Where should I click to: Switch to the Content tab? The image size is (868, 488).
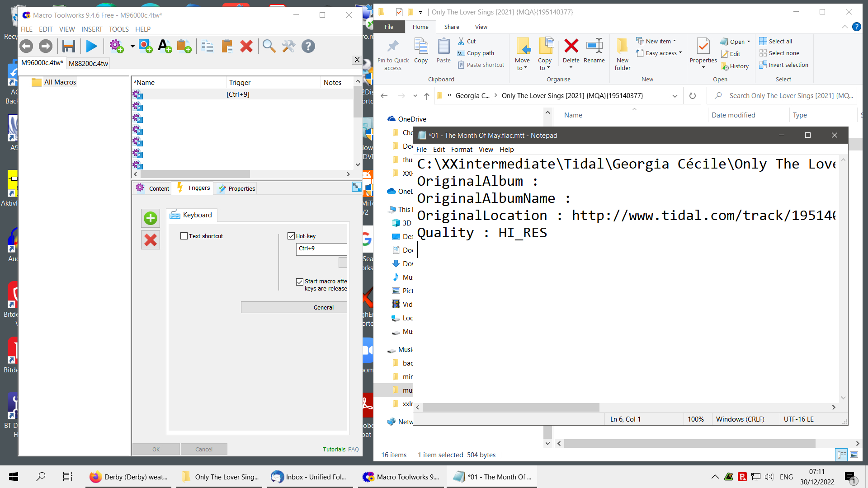coord(153,188)
